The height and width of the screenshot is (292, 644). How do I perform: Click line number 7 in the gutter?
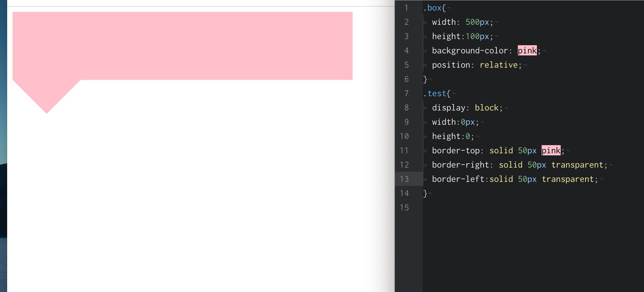406,93
